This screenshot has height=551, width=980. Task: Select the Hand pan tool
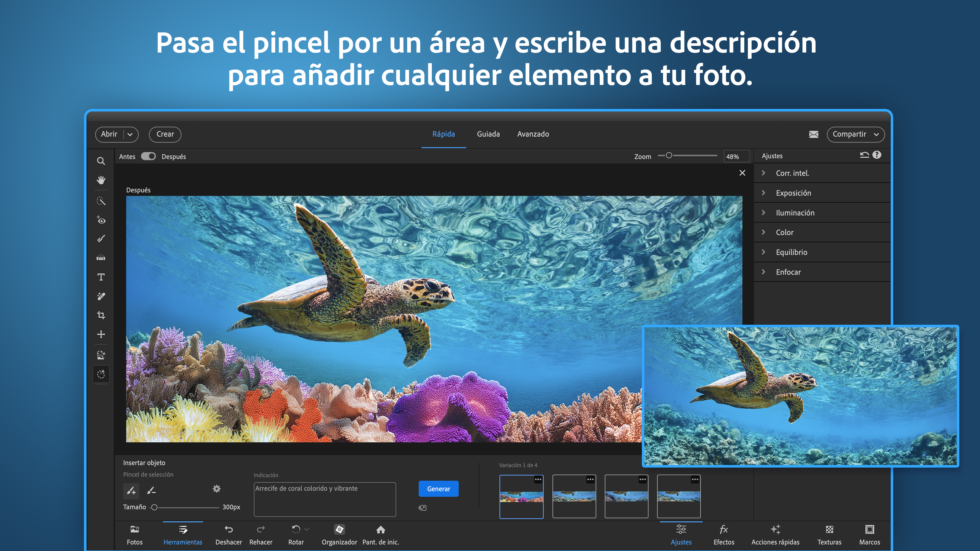[x=101, y=180]
